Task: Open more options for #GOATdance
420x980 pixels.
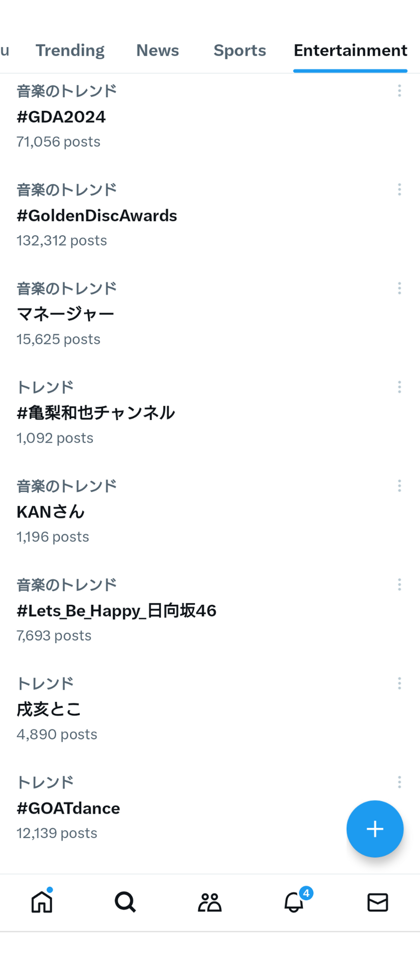Action: [x=399, y=782]
